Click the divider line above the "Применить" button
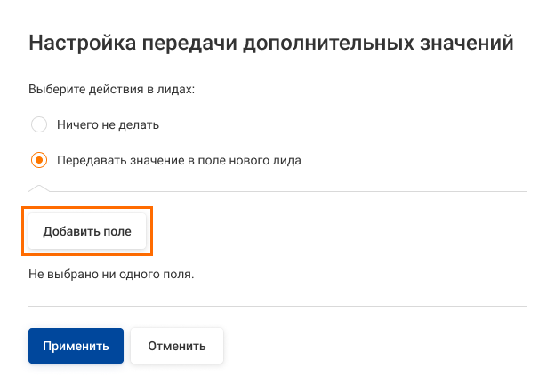This screenshot has height=392, width=555. (x=277, y=307)
